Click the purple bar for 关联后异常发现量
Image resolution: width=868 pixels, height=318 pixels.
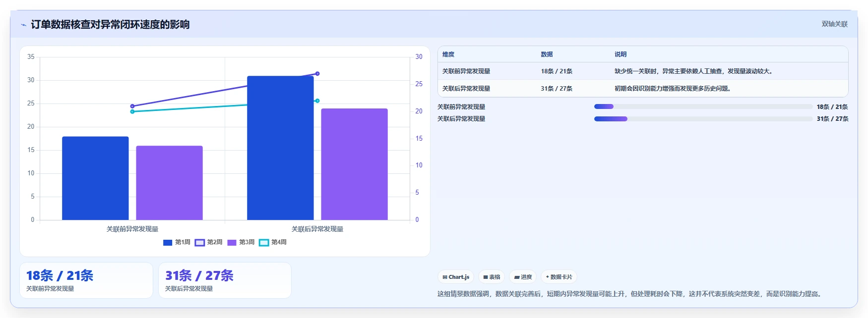coord(354,164)
